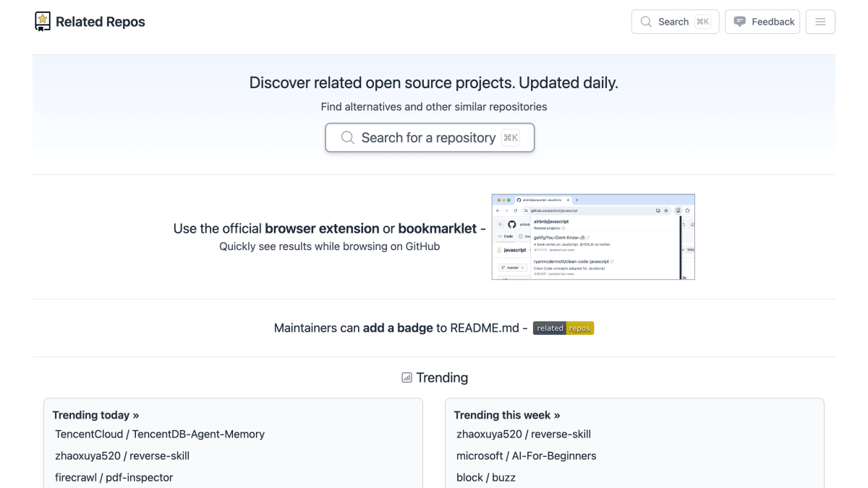Open the Related Repos home title link
Viewport: 868px width, 488px height.
tap(100, 22)
